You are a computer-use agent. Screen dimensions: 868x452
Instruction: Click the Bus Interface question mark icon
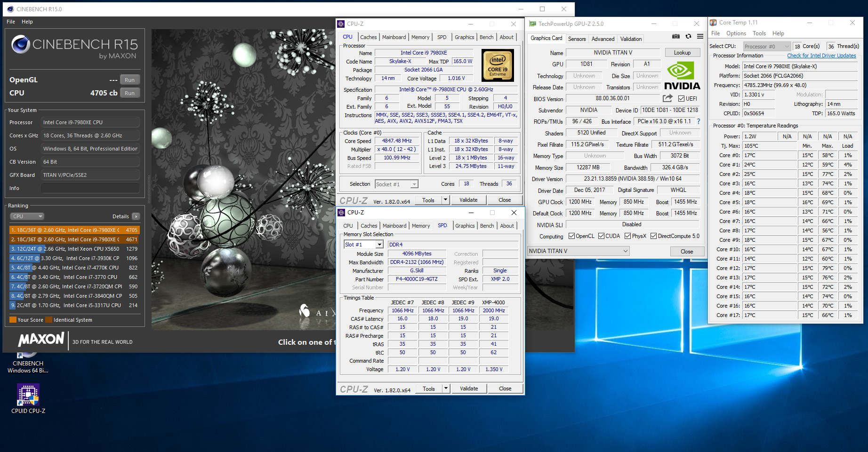coord(699,121)
